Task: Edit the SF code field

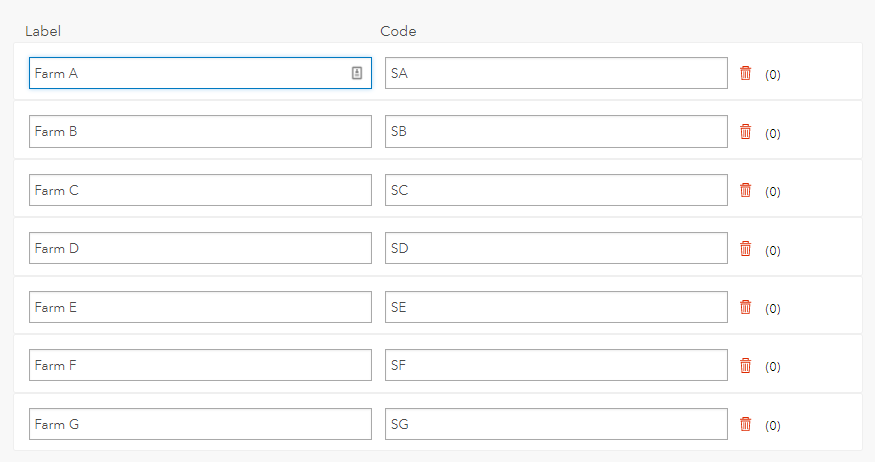Action: 556,365
